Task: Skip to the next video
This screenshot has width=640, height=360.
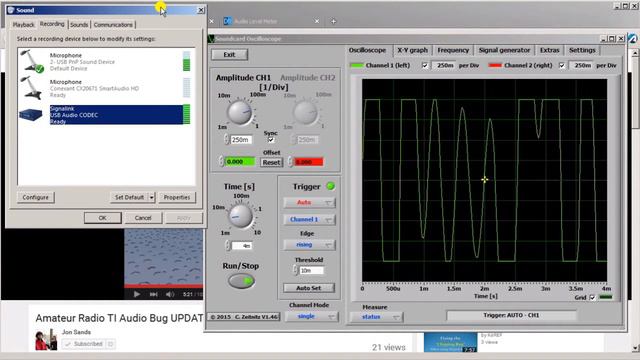Action: 153,294
